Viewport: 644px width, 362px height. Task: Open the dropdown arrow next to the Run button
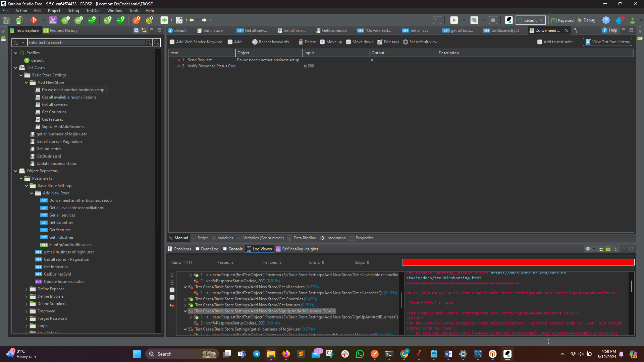coord(464,20)
